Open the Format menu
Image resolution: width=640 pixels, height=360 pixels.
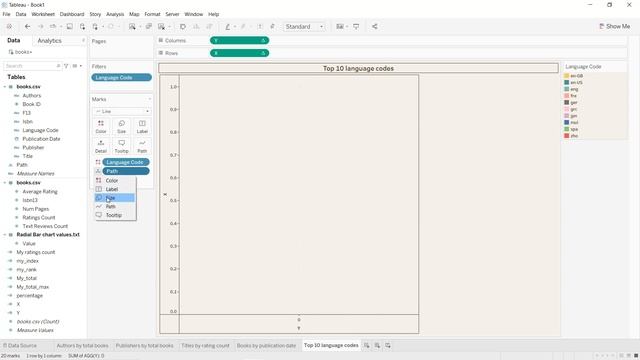click(x=152, y=14)
